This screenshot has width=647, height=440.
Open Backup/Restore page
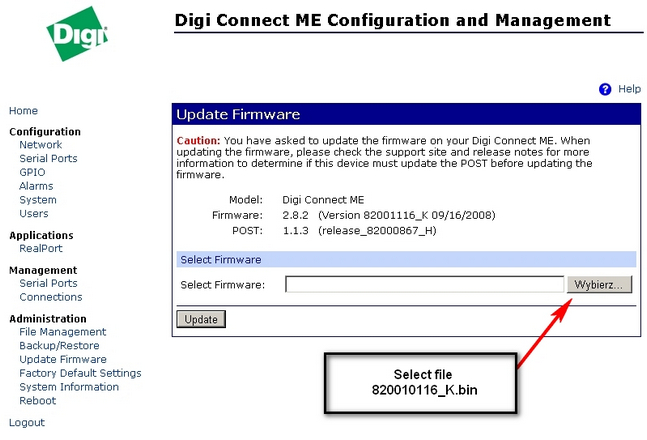coord(59,345)
